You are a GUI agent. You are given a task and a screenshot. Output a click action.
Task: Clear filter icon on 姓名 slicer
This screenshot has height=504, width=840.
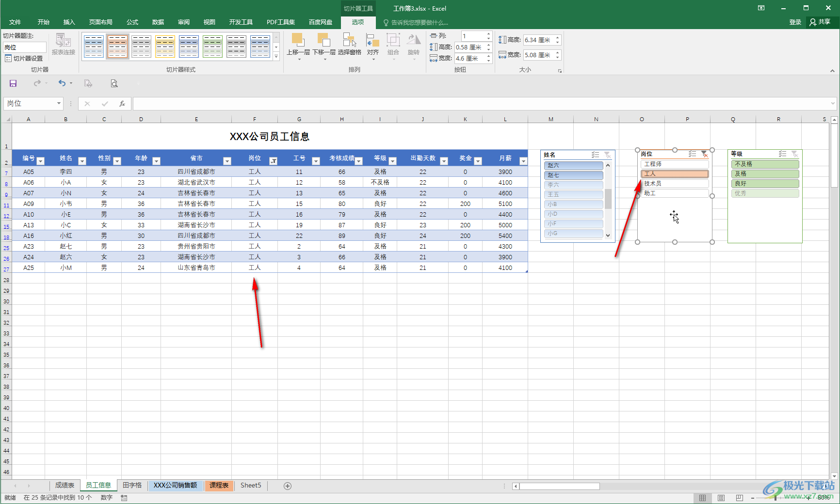point(607,155)
